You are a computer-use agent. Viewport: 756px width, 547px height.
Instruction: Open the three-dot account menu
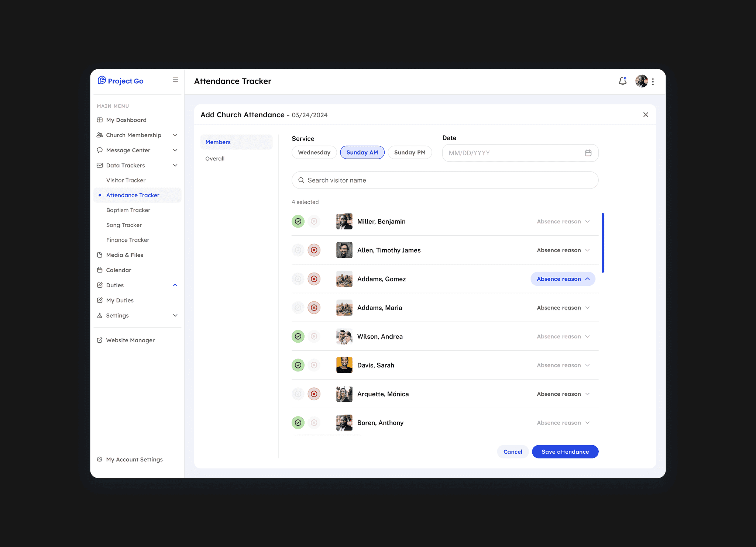653,82
